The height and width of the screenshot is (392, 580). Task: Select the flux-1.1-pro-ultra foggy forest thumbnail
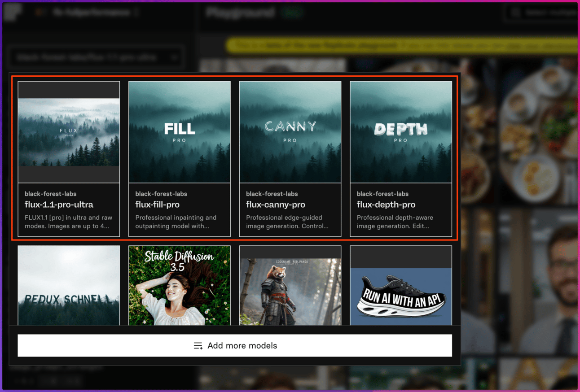coord(69,132)
